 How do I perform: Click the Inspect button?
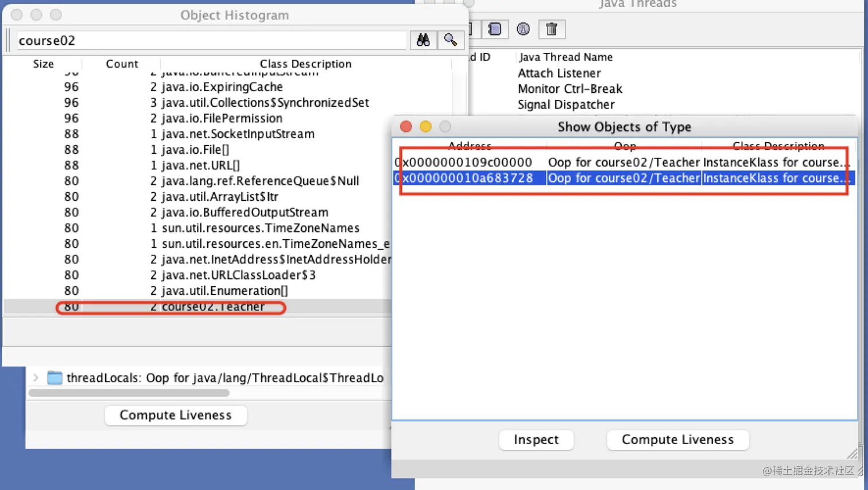(536, 440)
